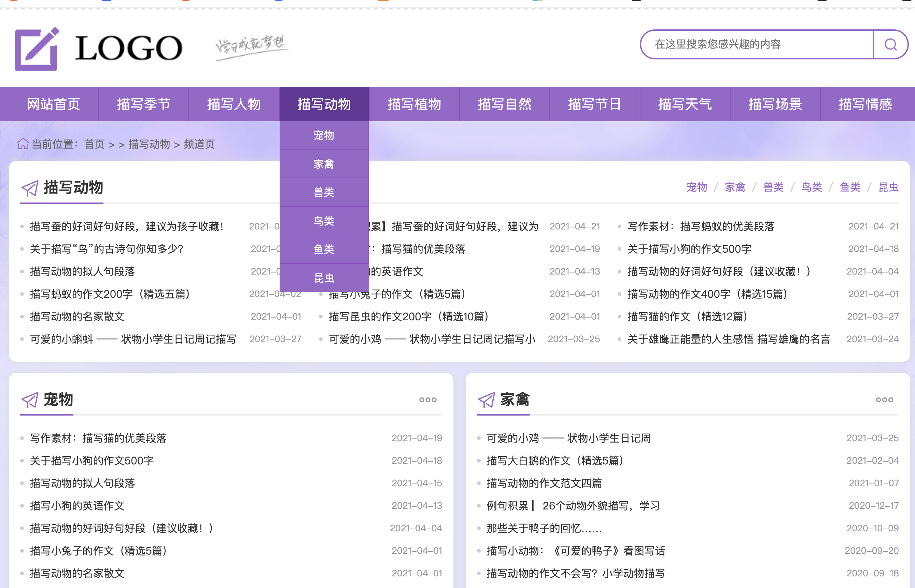915x588 pixels.
Task: Open 描写小狗的英语作文 in 宠物 panel
Action: 78,505
